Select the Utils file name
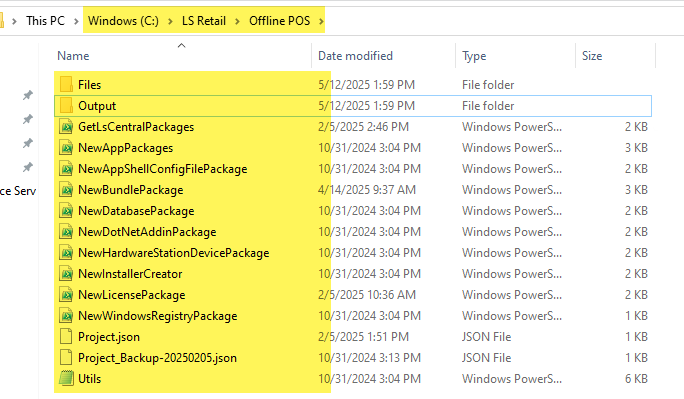 point(89,379)
